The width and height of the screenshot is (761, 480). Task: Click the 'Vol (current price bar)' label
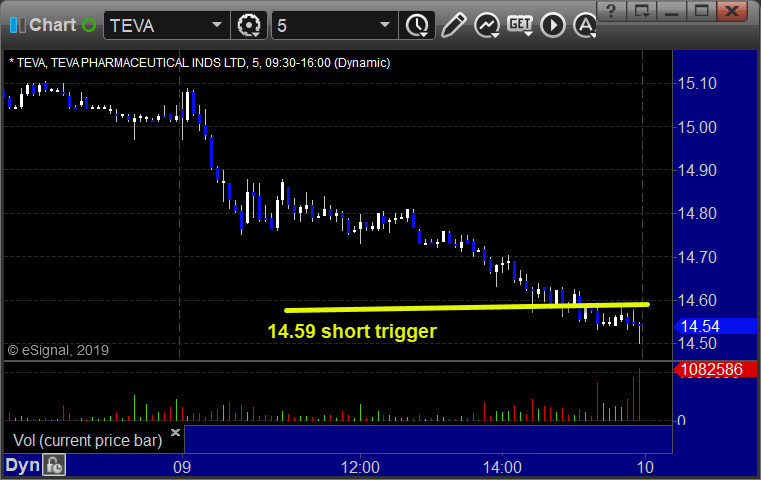(x=87, y=440)
